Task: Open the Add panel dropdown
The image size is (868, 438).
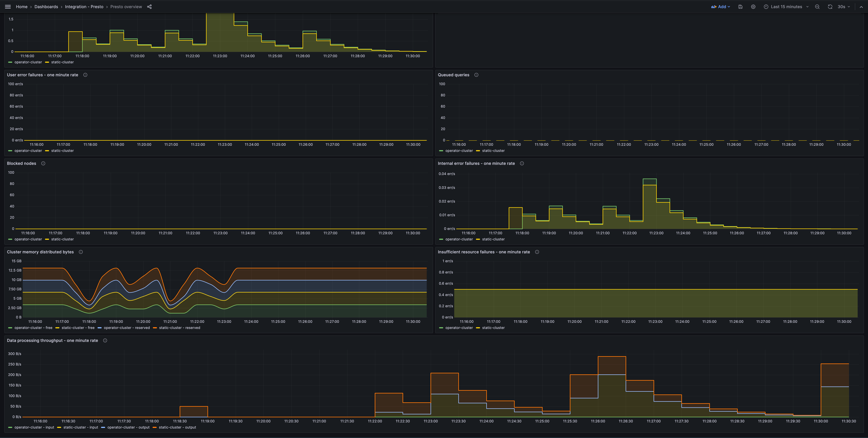Action: point(721,6)
